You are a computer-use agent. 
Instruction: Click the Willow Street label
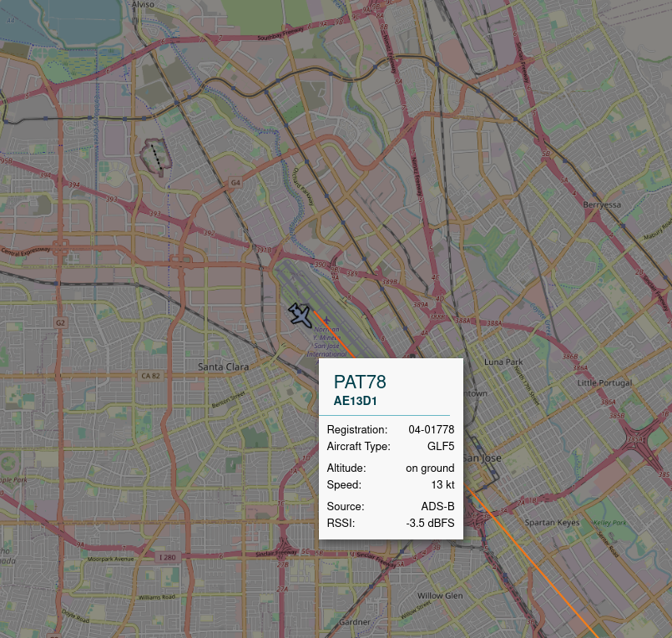coord(415,610)
